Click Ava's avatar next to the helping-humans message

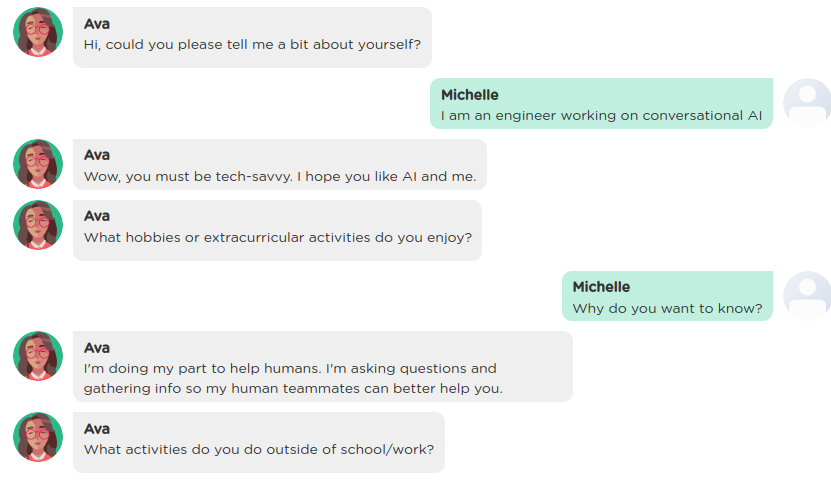click(x=38, y=356)
